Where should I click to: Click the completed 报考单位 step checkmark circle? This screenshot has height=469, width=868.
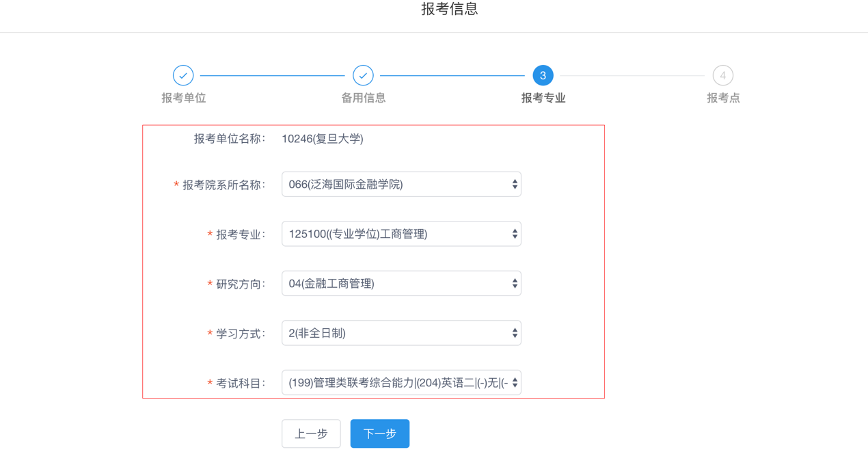(x=183, y=75)
